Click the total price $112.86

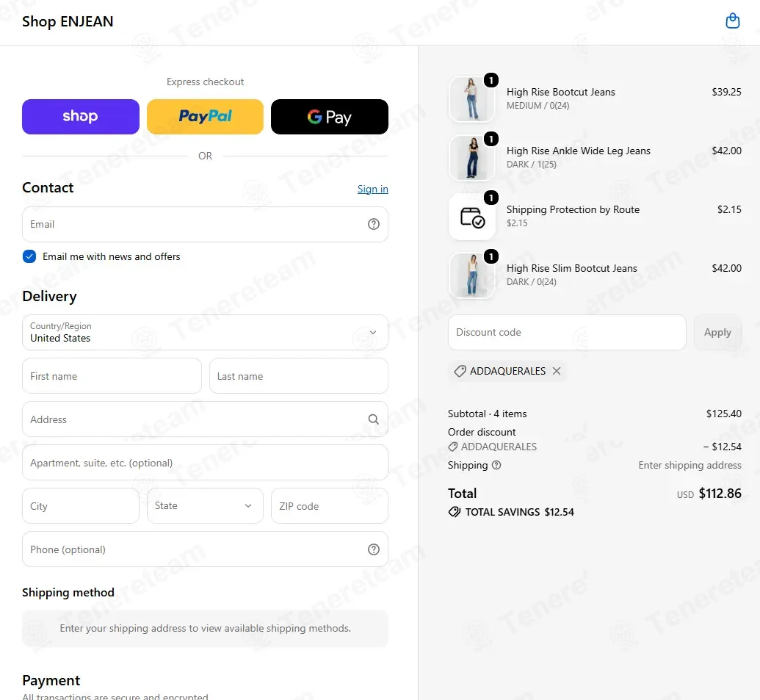tap(720, 494)
